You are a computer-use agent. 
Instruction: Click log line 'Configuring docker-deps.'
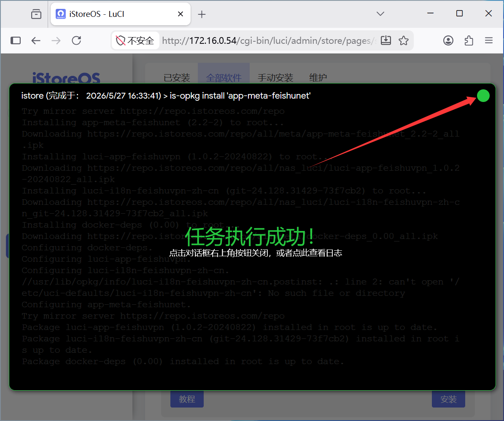pyautogui.click(x=87, y=248)
